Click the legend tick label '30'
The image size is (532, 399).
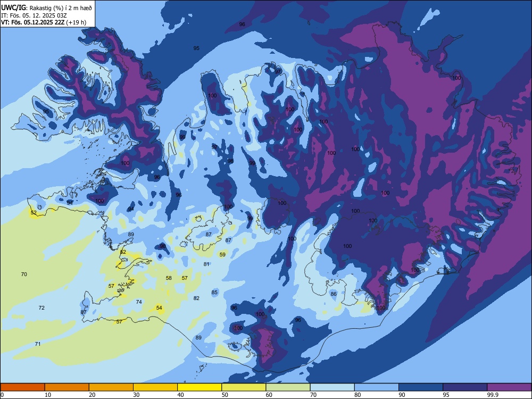pyautogui.click(x=136, y=395)
